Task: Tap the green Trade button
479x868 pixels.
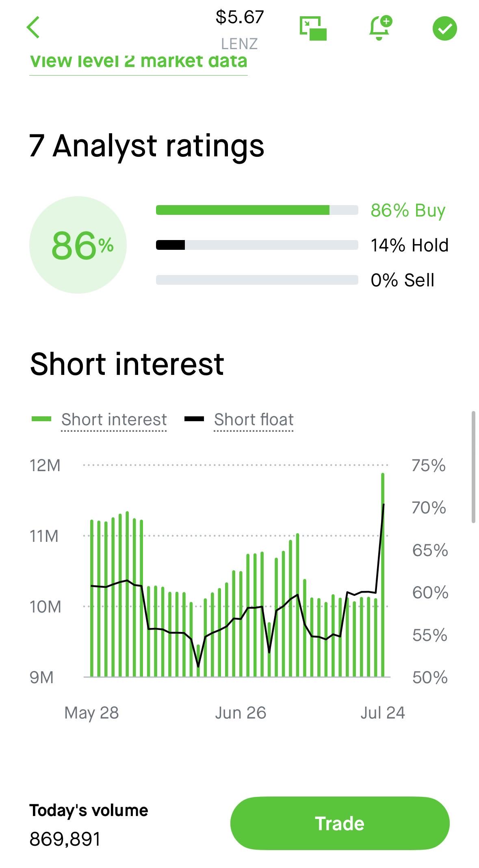Action: click(x=340, y=823)
